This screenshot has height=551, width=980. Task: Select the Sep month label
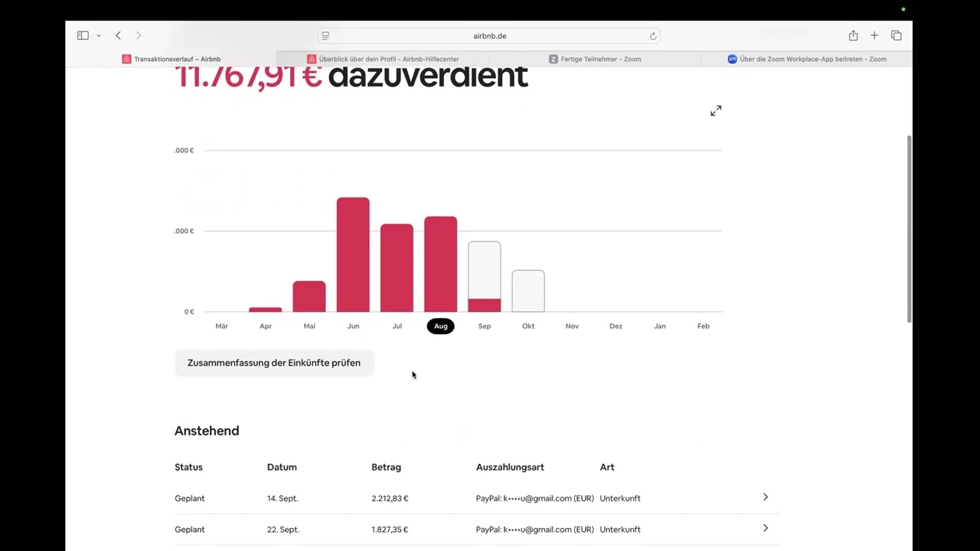485,326
